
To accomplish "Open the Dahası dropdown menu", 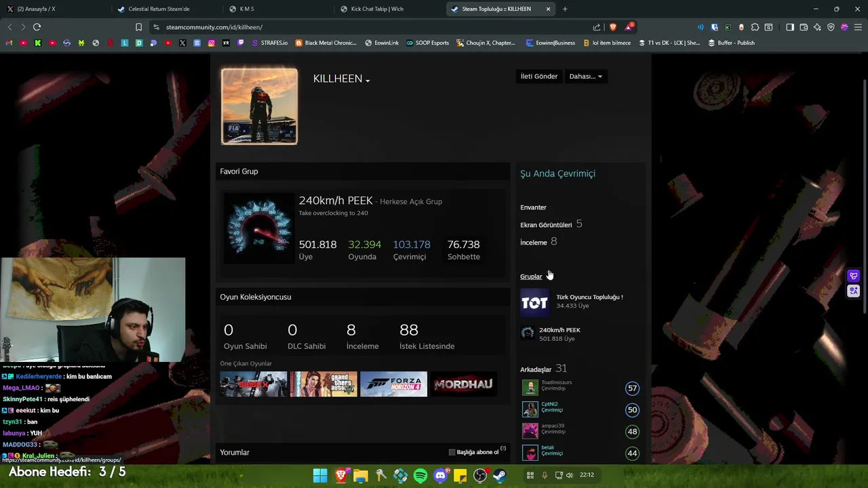I will point(585,77).
